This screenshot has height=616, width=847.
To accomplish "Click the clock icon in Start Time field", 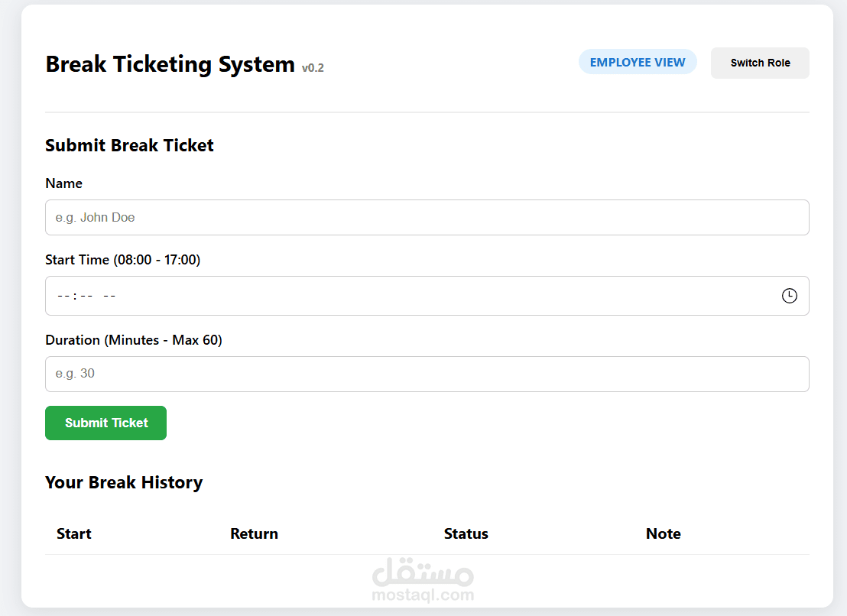I will tap(789, 296).
